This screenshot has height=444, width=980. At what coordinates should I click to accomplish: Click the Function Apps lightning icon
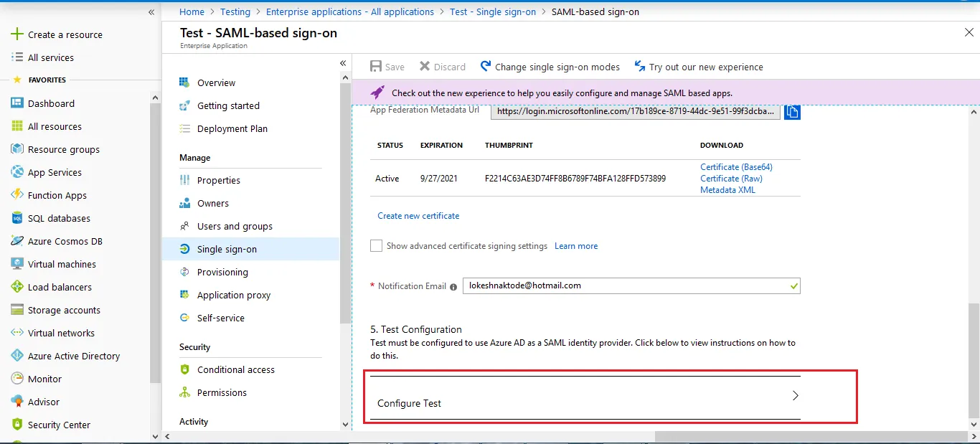pos(17,195)
